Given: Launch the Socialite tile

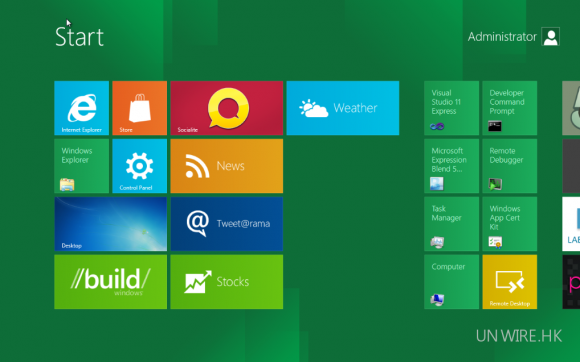Looking at the screenshot, I should (x=227, y=108).
